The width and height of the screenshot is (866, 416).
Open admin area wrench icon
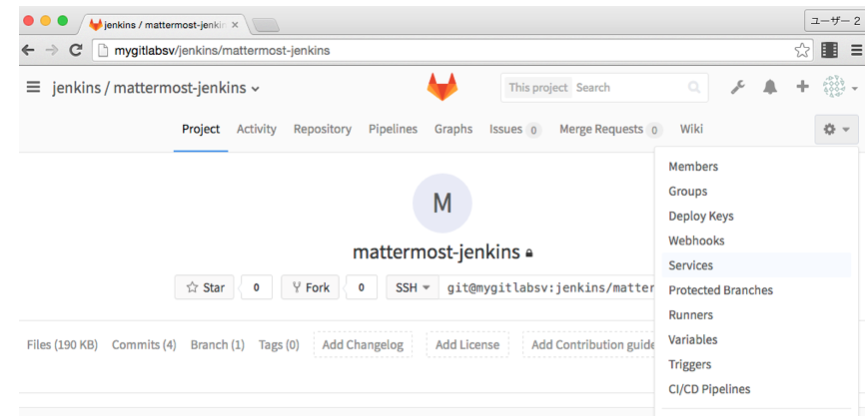(737, 87)
